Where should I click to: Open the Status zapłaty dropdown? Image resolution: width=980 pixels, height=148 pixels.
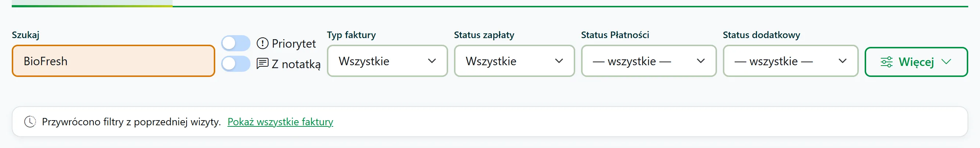pos(514,61)
